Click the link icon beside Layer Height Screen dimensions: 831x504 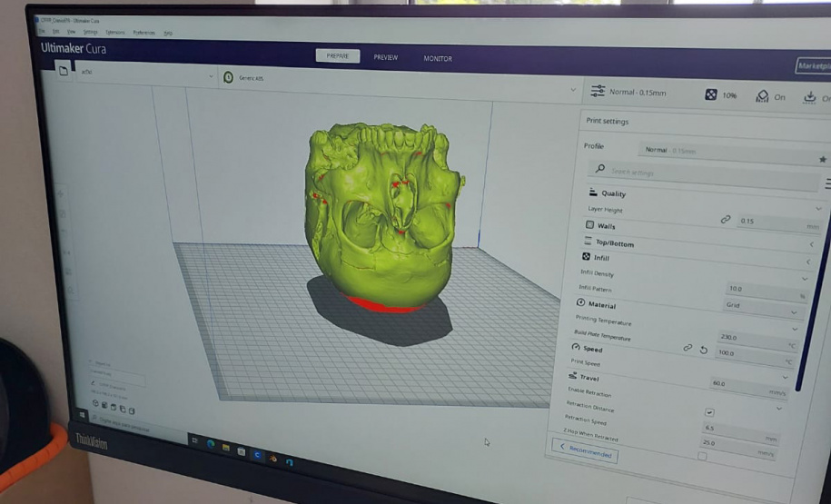coord(726,220)
